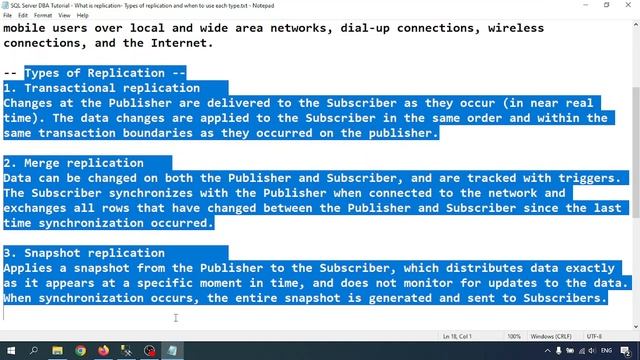Click the ENG language indicator
The image size is (640, 360).
coord(606,351)
